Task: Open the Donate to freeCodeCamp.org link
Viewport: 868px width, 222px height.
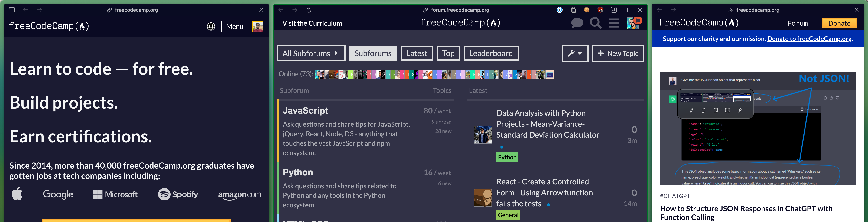Action: (x=809, y=39)
